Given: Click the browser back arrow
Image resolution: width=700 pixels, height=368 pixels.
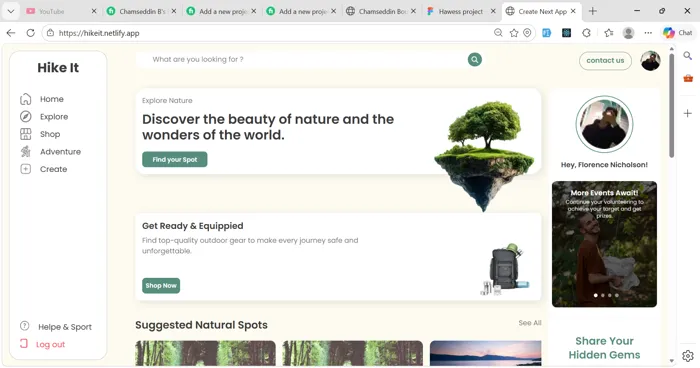Looking at the screenshot, I should (11, 33).
